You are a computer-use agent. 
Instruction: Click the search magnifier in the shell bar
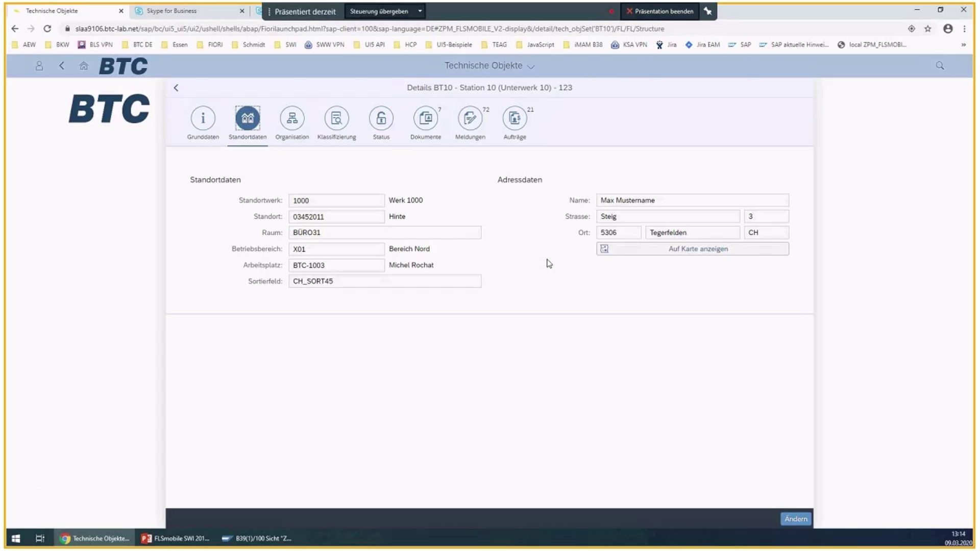[x=939, y=65]
